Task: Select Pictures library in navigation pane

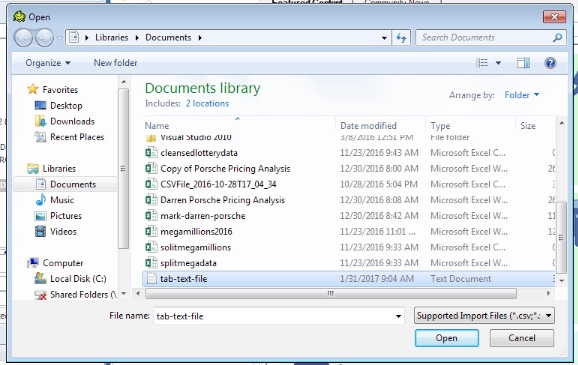Action: click(66, 216)
